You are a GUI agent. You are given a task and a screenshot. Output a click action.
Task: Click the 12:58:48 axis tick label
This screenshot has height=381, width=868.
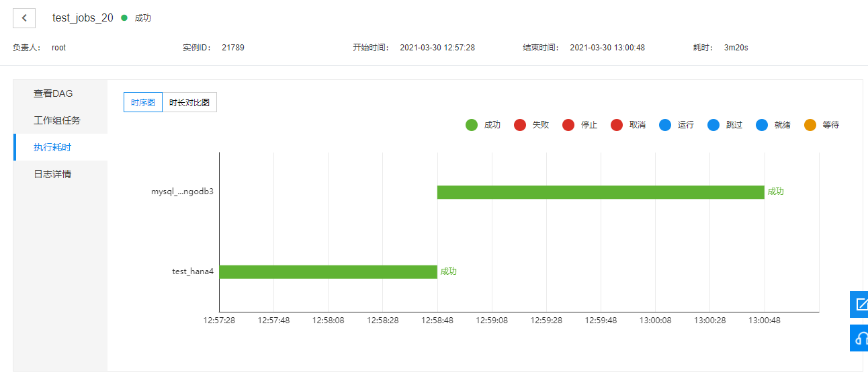(x=437, y=321)
